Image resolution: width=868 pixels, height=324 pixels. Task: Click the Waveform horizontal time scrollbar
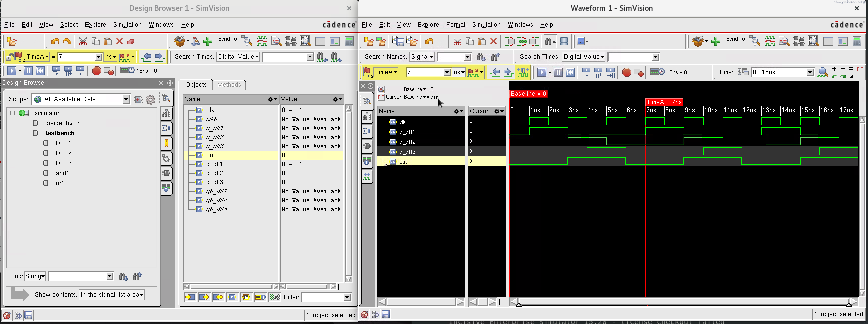point(684,302)
